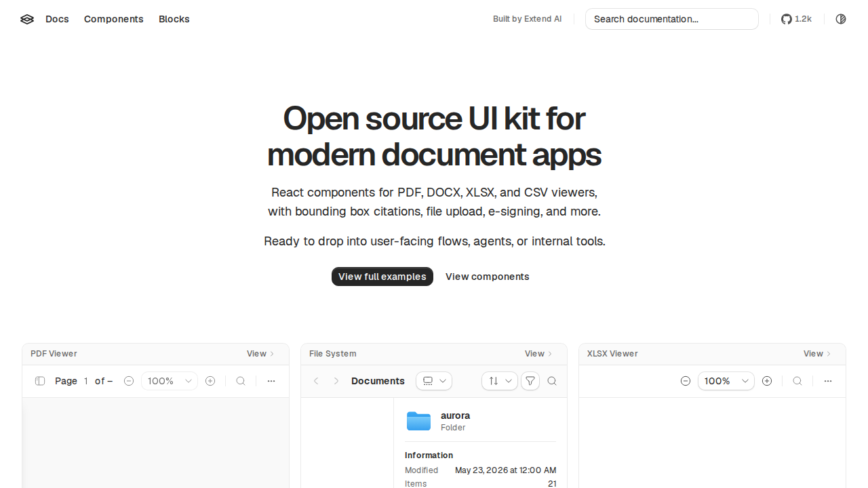This screenshot has width=868, height=488.
Task: Open File System sort order dropdown
Action: pos(500,381)
